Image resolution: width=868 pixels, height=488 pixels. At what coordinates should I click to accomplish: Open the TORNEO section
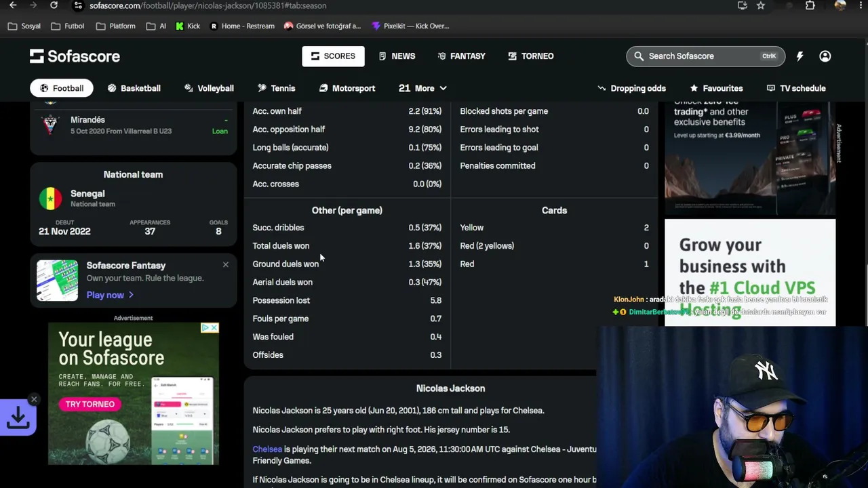click(x=531, y=56)
